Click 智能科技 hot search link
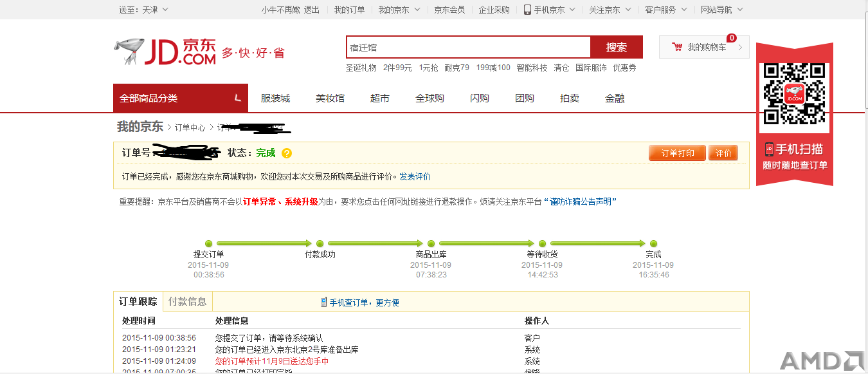 pyautogui.click(x=532, y=68)
